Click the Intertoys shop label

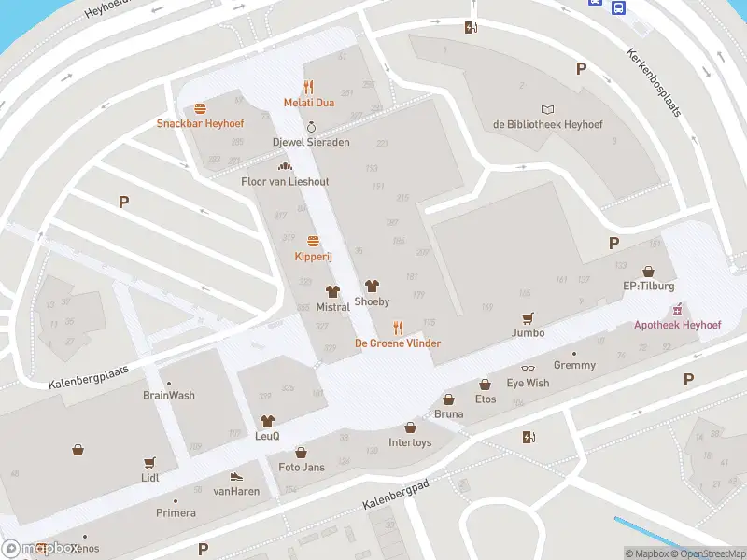(x=410, y=442)
